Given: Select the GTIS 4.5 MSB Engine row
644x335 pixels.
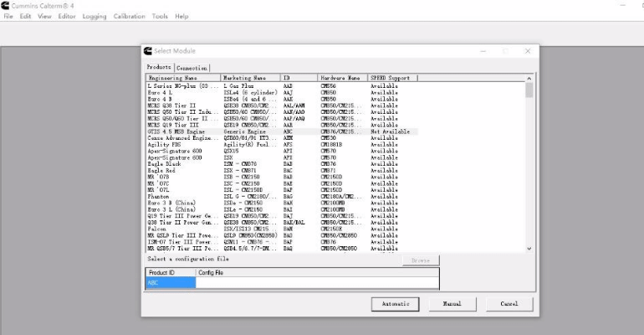Looking at the screenshot, I should point(282,131).
